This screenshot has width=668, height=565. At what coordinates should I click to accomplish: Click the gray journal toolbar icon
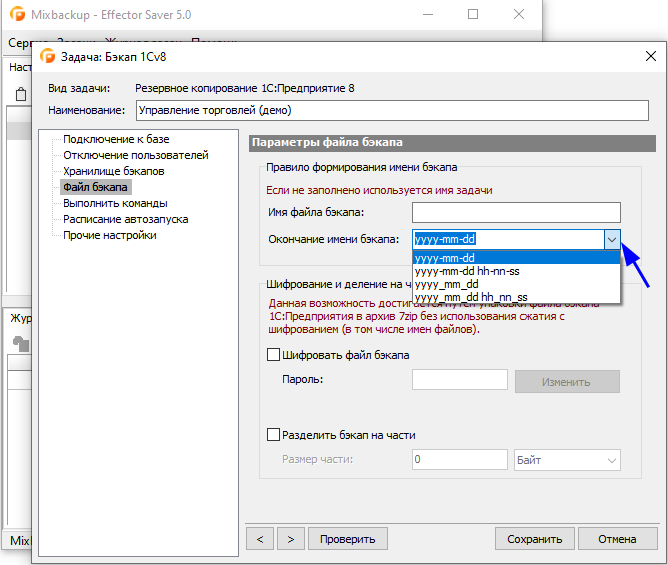pos(21,343)
